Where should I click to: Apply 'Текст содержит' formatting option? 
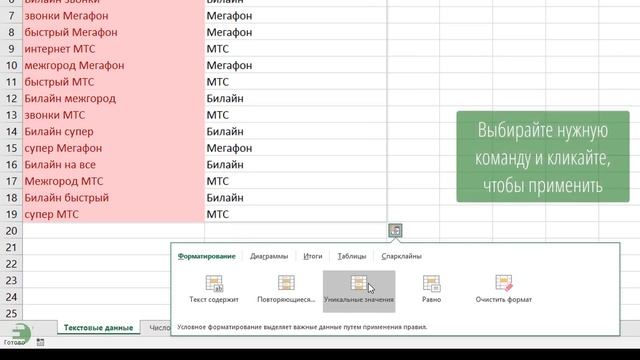(214, 289)
